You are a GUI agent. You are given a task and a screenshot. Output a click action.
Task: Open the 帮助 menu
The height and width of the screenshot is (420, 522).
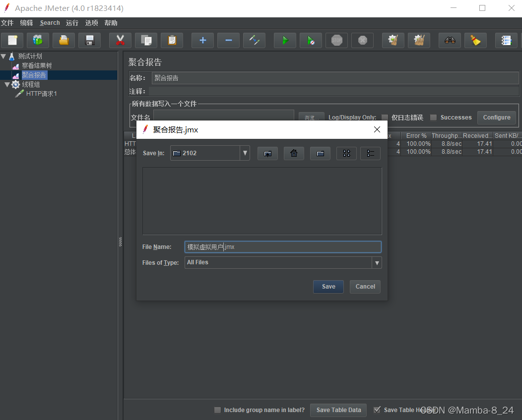[x=111, y=23]
